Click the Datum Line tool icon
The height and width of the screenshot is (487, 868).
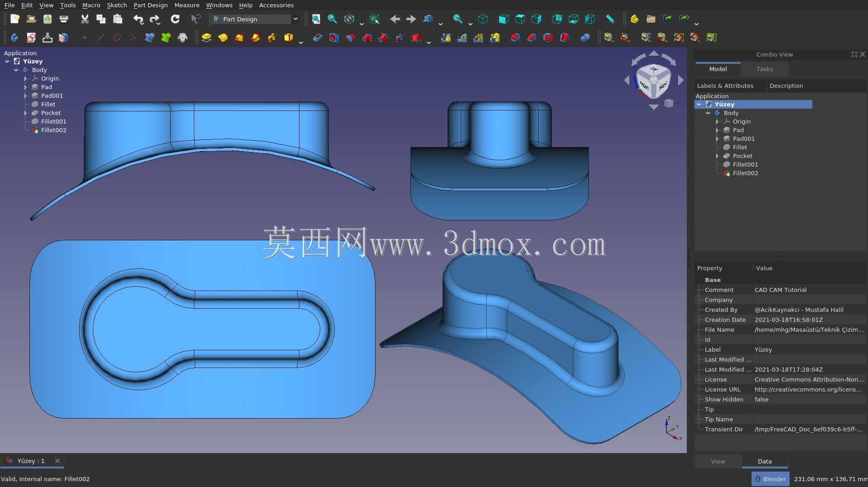click(101, 38)
